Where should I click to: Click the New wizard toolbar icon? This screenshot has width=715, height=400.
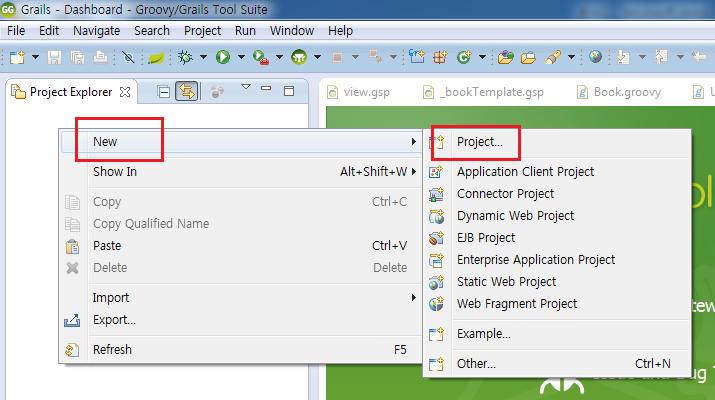coord(17,57)
